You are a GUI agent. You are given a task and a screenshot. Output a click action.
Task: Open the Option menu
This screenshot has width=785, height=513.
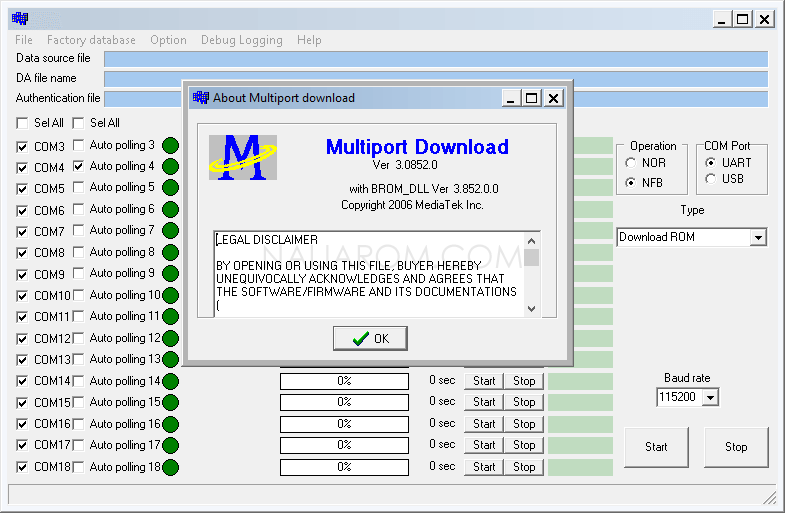pyautogui.click(x=168, y=40)
